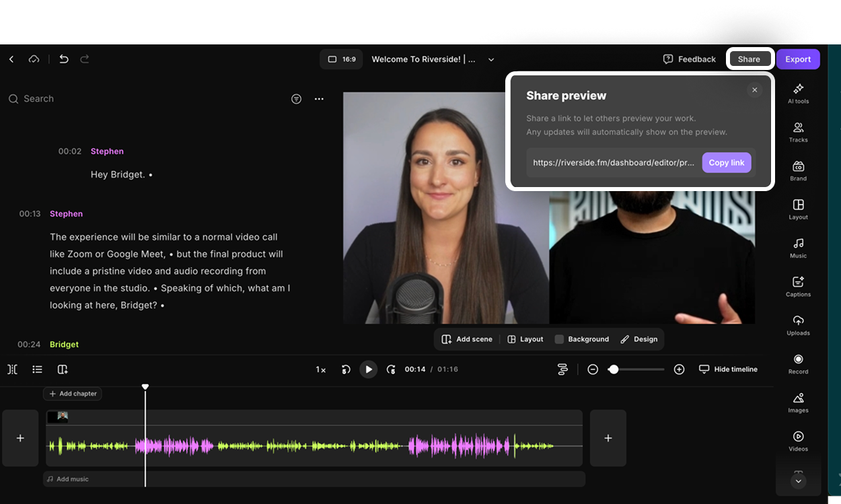Click the timeline zoom slider handle
The height and width of the screenshot is (504, 841).
(614, 369)
